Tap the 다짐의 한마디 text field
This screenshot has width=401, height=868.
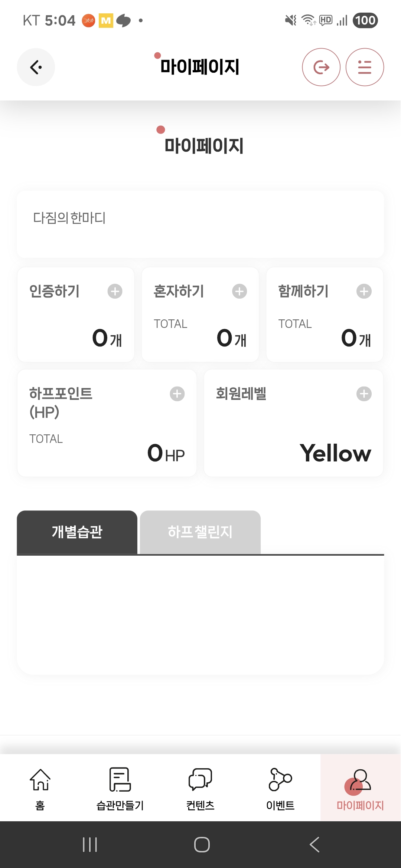(x=200, y=224)
